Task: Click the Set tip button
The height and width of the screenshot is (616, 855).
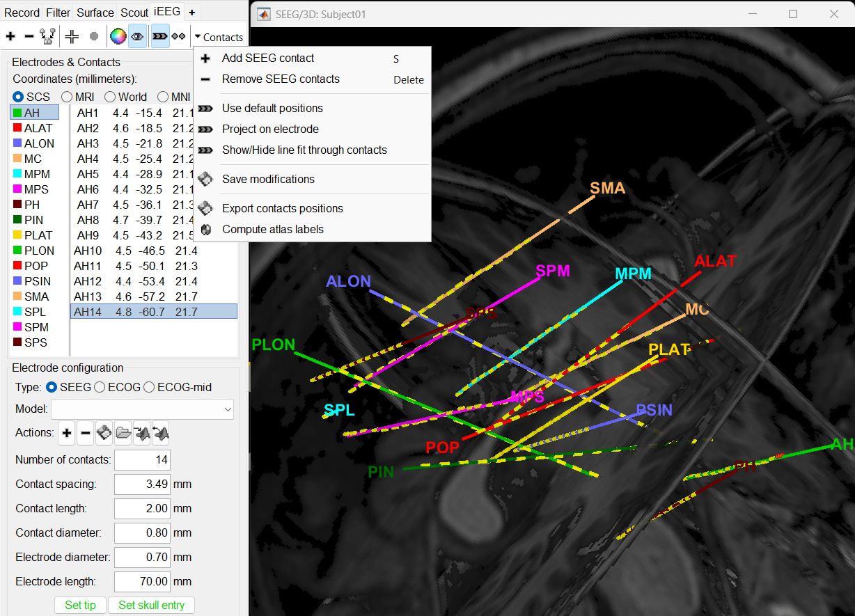Action: point(80,605)
